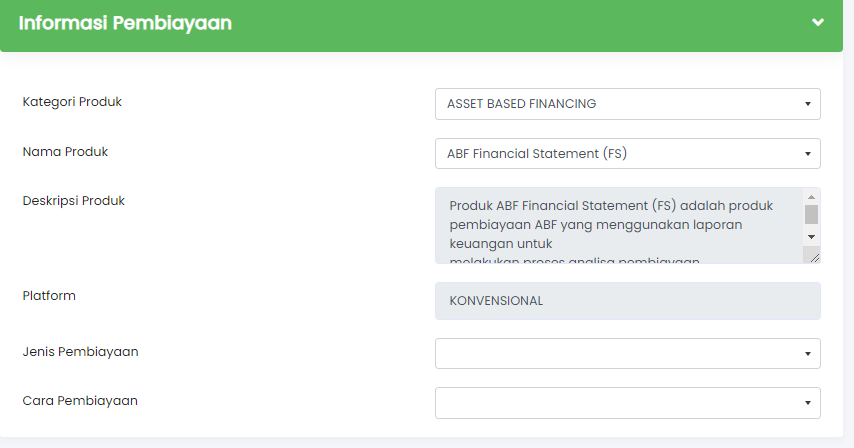Click the Nama Produk label
This screenshot has height=448, width=854.
point(65,152)
